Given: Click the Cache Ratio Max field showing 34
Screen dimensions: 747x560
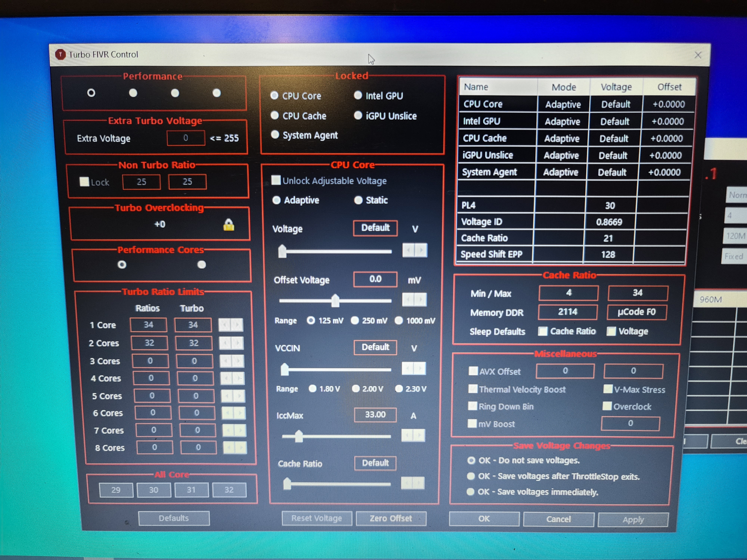Looking at the screenshot, I should coord(638,293).
